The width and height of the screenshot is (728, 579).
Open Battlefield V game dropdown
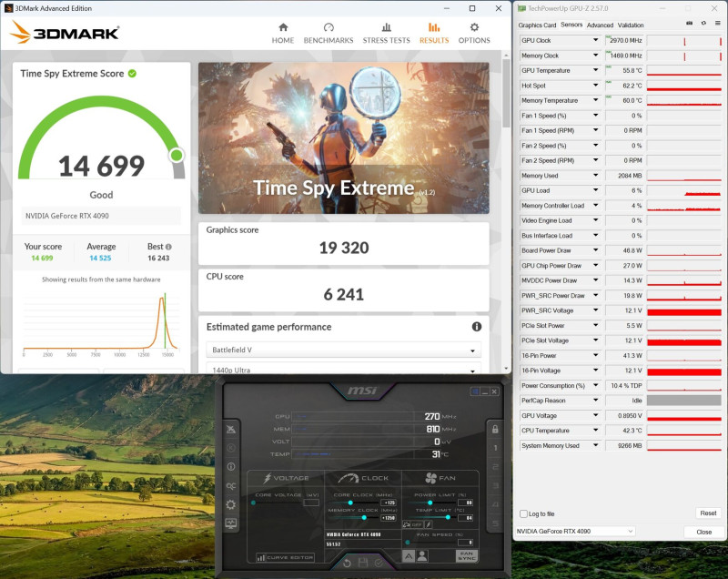pos(344,350)
